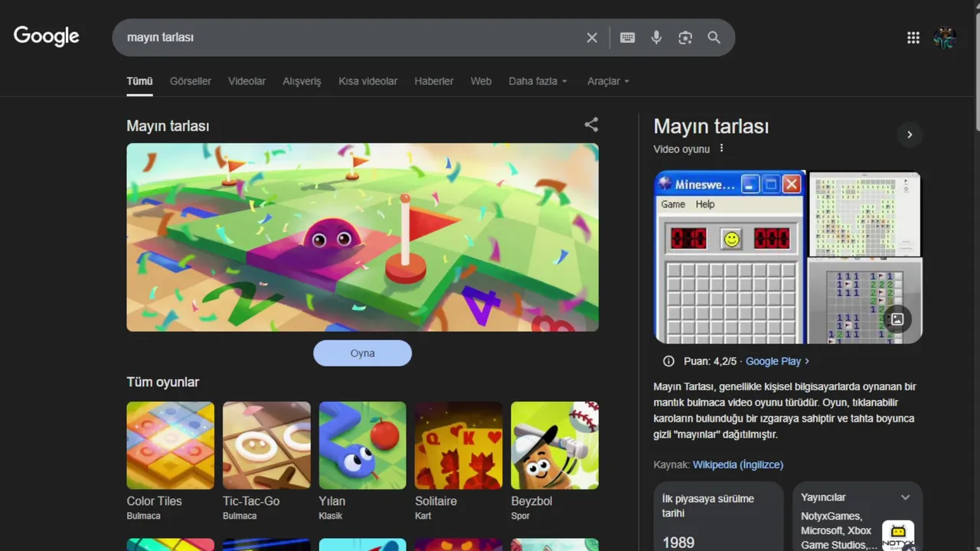Go to Google home via logo

pos(47,36)
